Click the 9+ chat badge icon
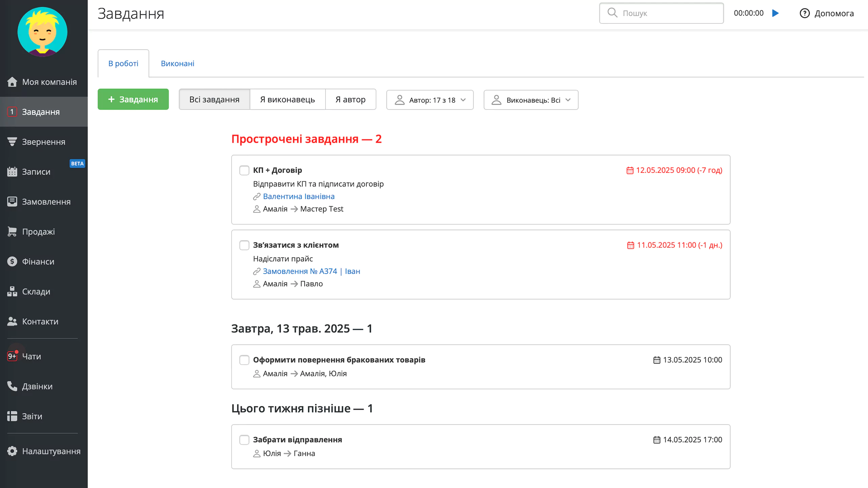 click(x=12, y=356)
